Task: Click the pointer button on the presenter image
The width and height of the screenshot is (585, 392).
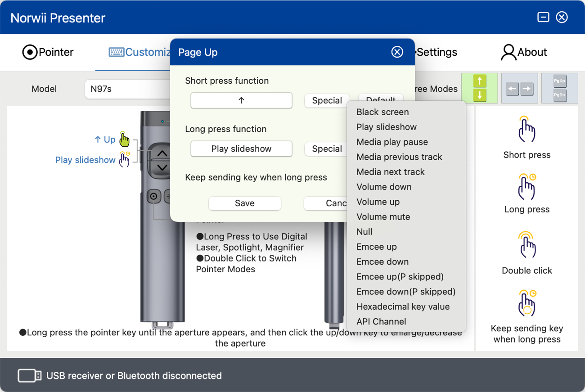Action: pos(154,196)
